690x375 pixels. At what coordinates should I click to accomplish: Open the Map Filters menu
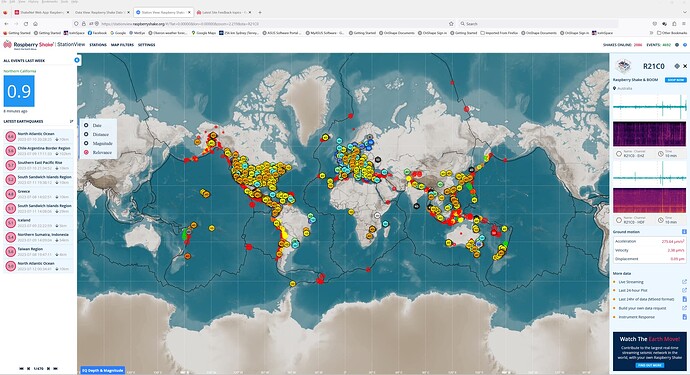click(x=122, y=45)
